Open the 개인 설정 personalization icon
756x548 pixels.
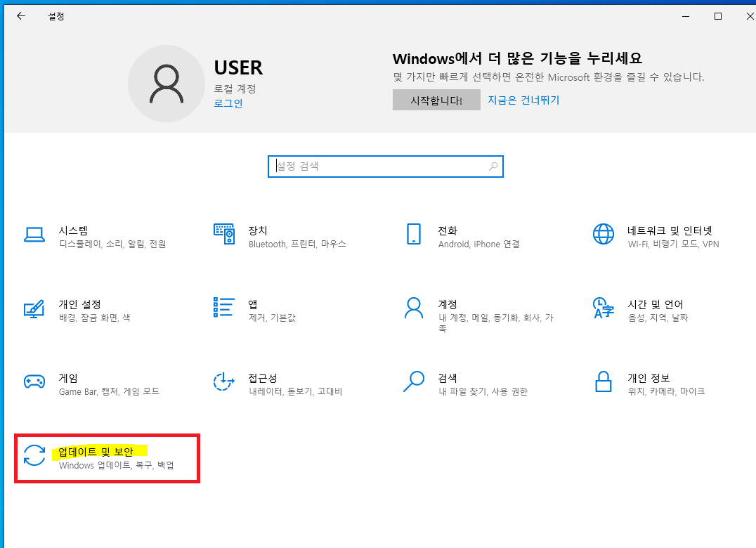34,308
